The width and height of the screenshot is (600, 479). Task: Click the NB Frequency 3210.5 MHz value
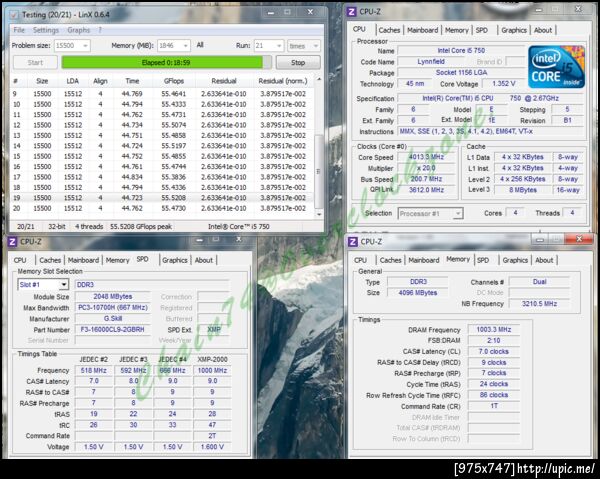pos(539,304)
